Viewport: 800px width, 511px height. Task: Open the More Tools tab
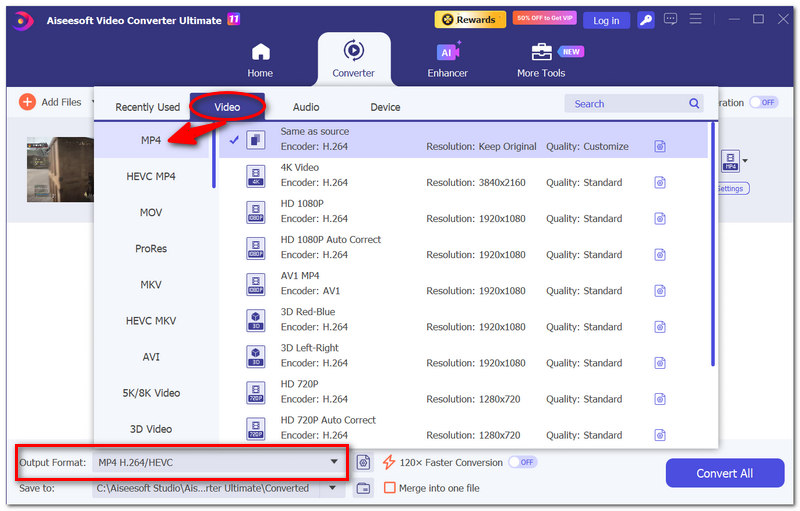tap(541, 60)
